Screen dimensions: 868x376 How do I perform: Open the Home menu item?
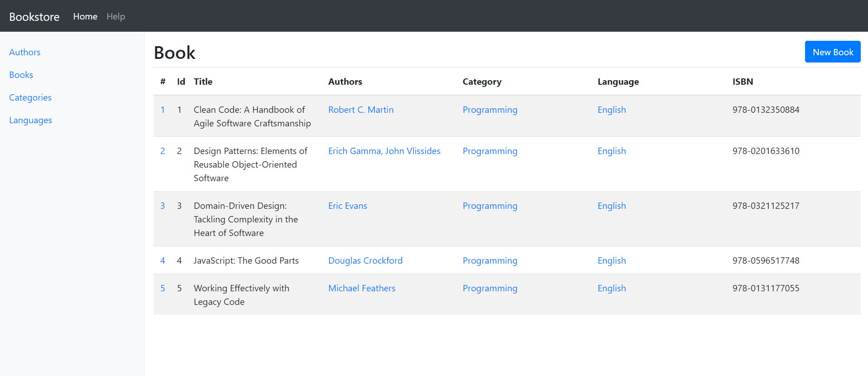pyautogui.click(x=85, y=16)
